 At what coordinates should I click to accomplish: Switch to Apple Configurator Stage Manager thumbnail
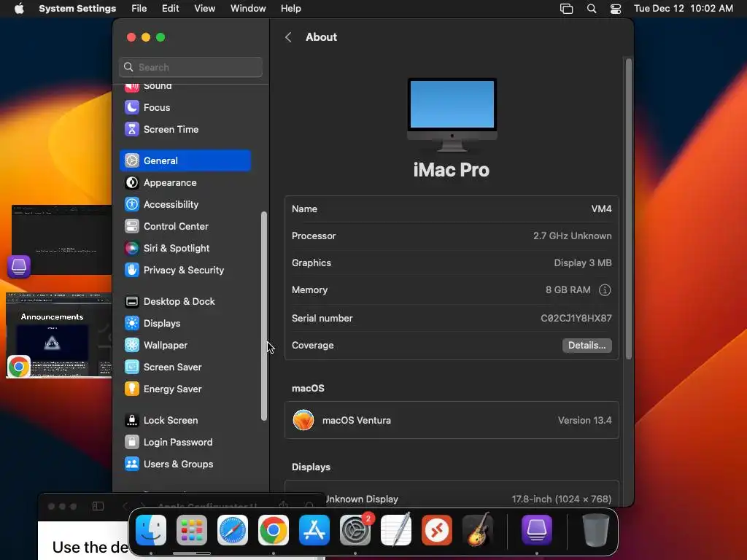pos(61,240)
